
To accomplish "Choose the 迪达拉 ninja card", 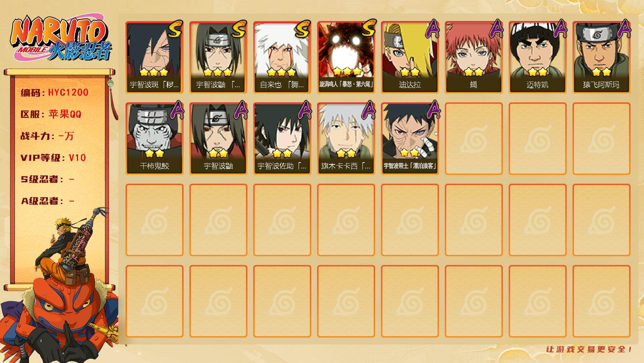I will [x=410, y=57].
